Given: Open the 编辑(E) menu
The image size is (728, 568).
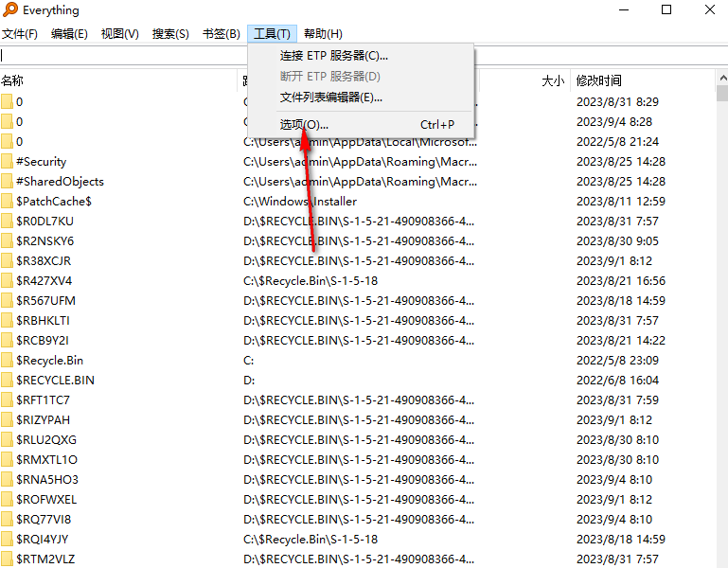Looking at the screenshot, I should pyautogui.click(x=69, y=34).
